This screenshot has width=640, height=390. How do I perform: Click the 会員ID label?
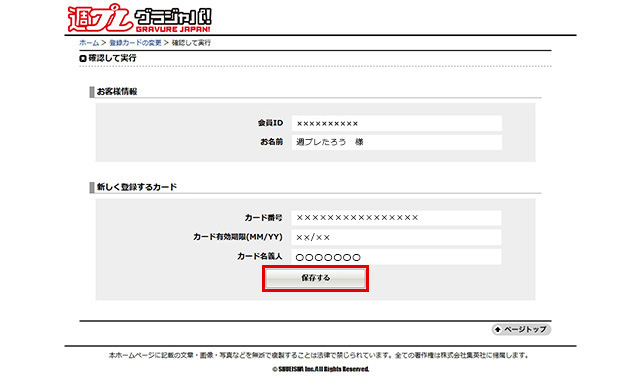tap(270, 123)
